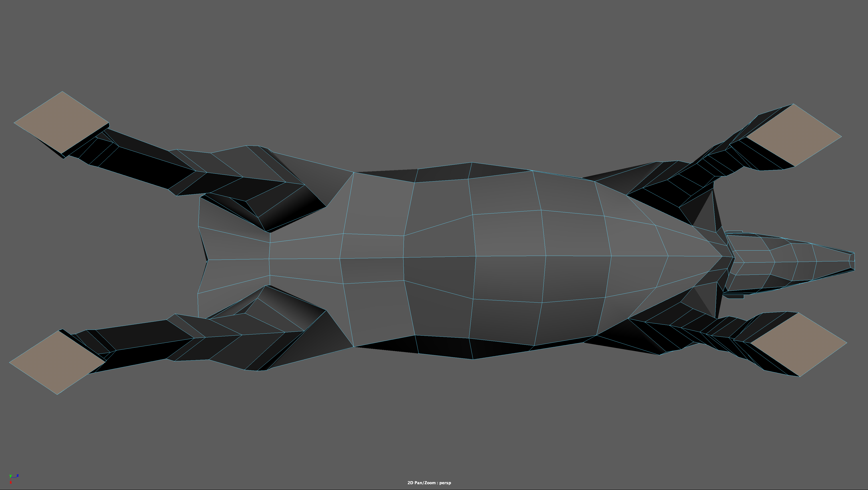Click the red X on the axis gizmo
This screenshot has height=490, width=868.
coord(10,482)
